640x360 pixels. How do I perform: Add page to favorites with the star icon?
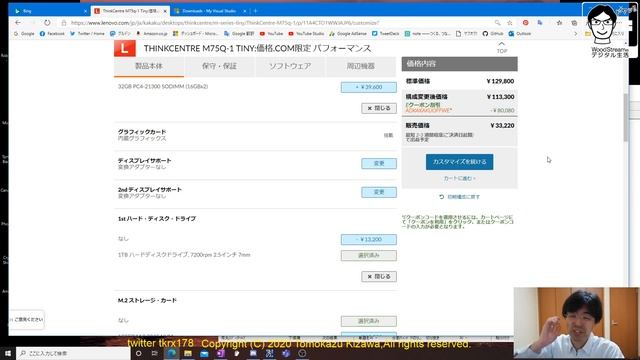point(510,23)
